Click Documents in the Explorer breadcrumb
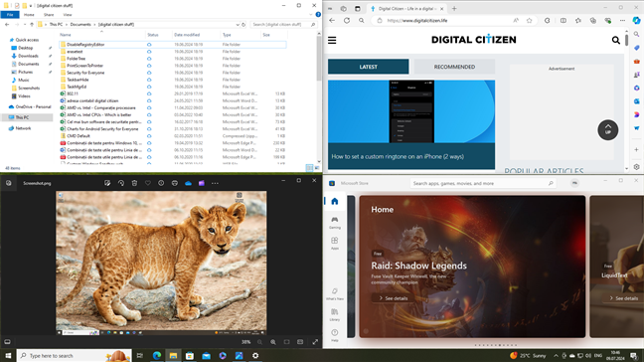Viewport: 644px width, 362px height. [x=80, y=25]
